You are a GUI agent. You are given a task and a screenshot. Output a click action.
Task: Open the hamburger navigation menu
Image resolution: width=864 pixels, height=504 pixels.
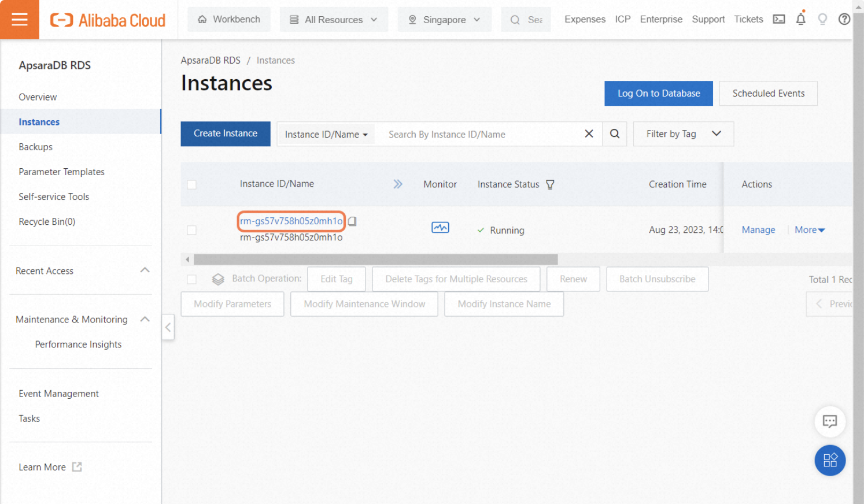[x=20, y=20]
